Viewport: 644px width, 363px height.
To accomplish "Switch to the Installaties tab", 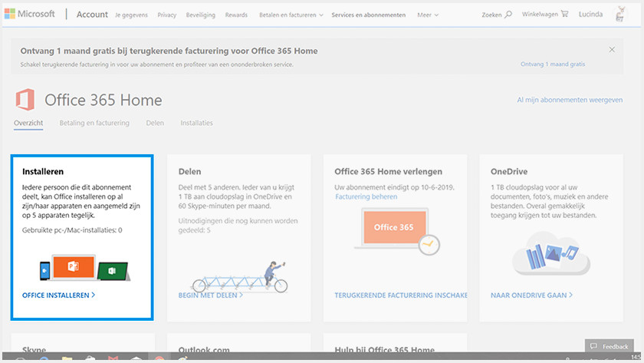I will tap(197, 123).
